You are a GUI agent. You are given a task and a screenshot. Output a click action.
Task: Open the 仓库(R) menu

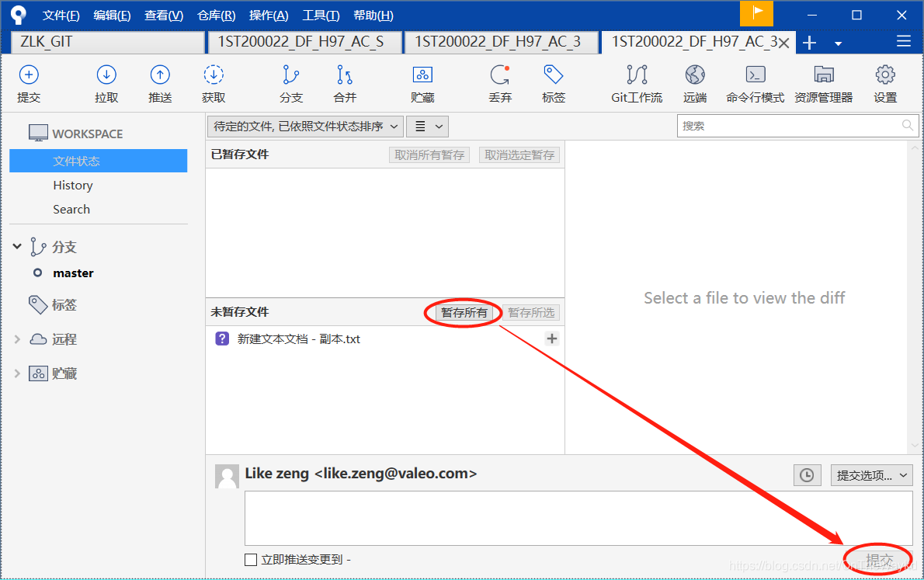(x=217, y=16)
